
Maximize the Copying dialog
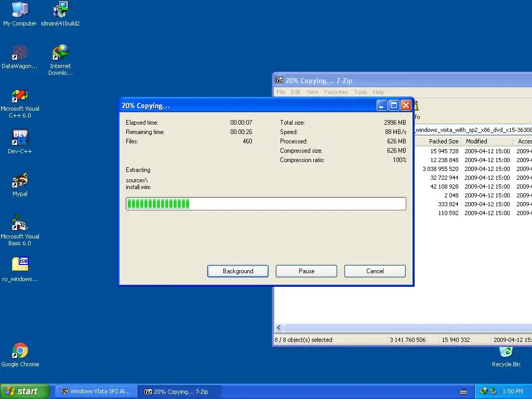pyautogui.click(x=394, y=105)
